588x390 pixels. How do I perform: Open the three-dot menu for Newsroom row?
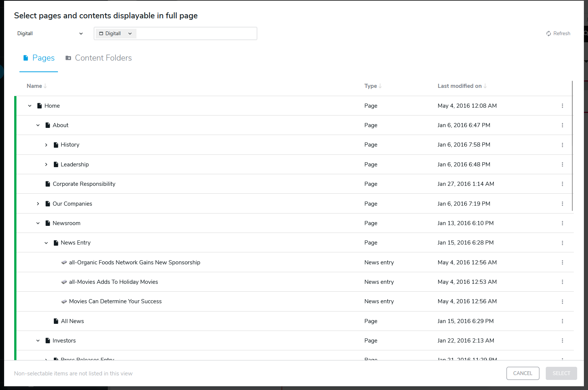562,223
